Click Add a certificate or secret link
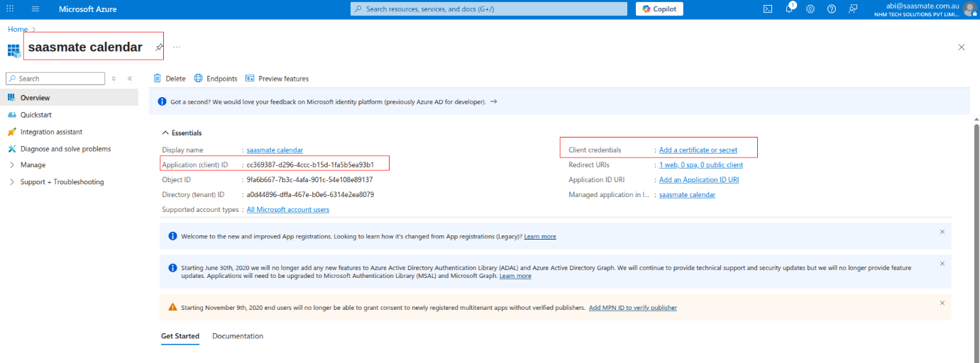Image resolution: width=980 pixels, height=363 pixels. point(698,150)
